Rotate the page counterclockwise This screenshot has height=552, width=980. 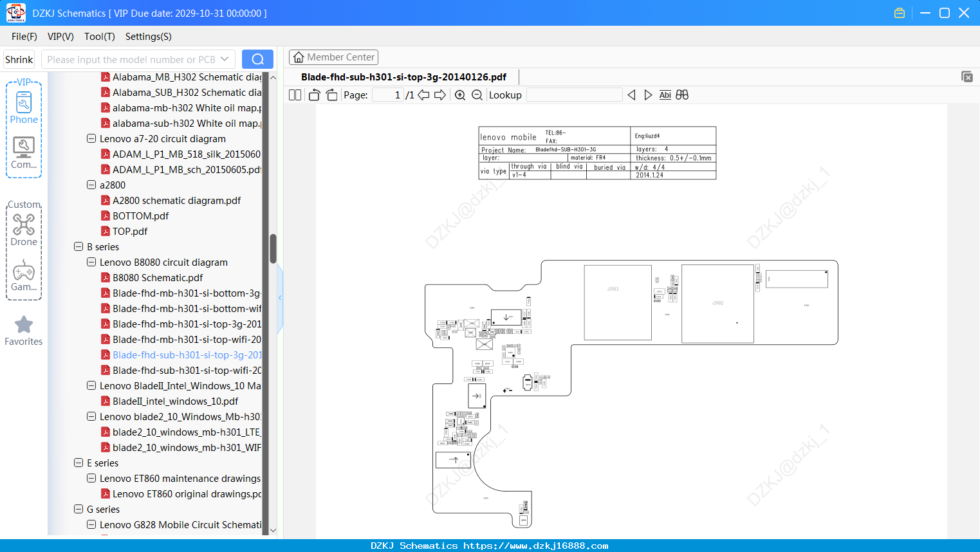[x=314, y=95]
